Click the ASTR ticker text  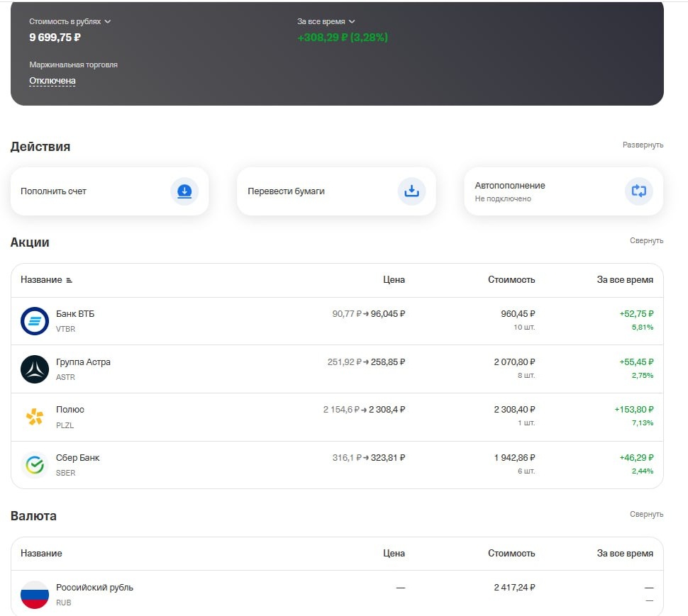click(x=65, y=377)
